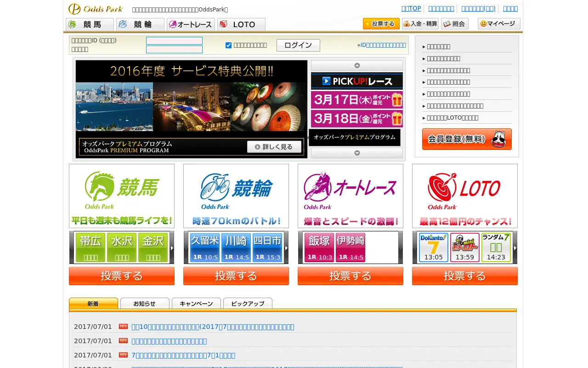Switch to the キャンペーン news tab
This screenshot has height=368, width=588.
[x=196, y=304]
